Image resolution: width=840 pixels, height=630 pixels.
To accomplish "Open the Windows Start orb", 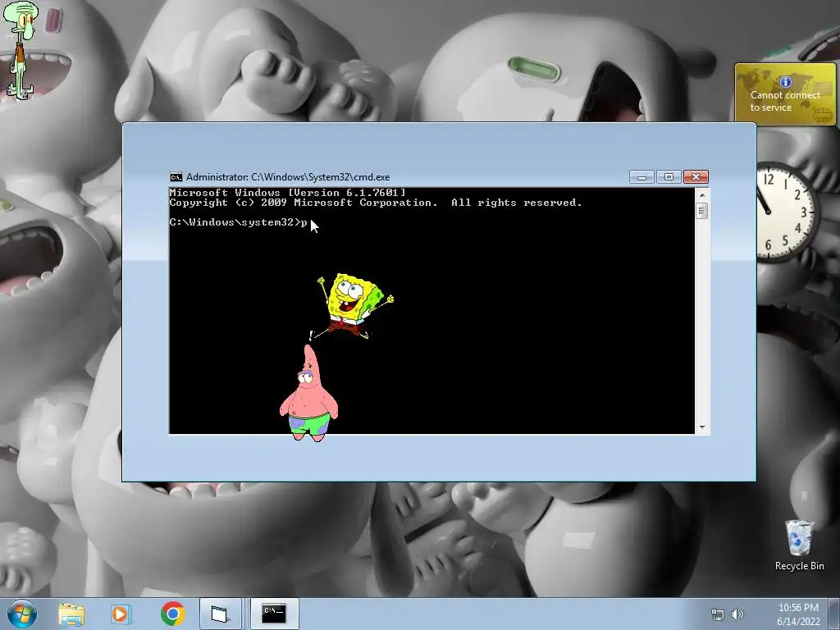I will tap(22, 614).
